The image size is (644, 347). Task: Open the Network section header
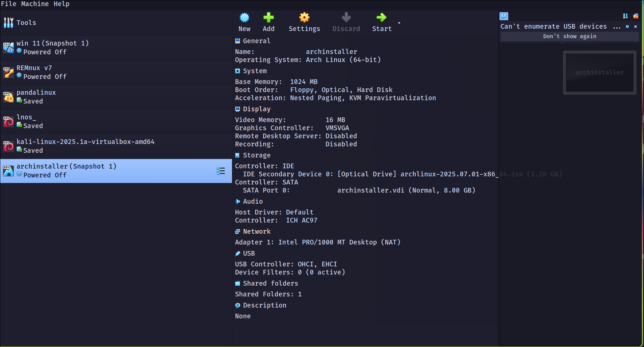257,231
